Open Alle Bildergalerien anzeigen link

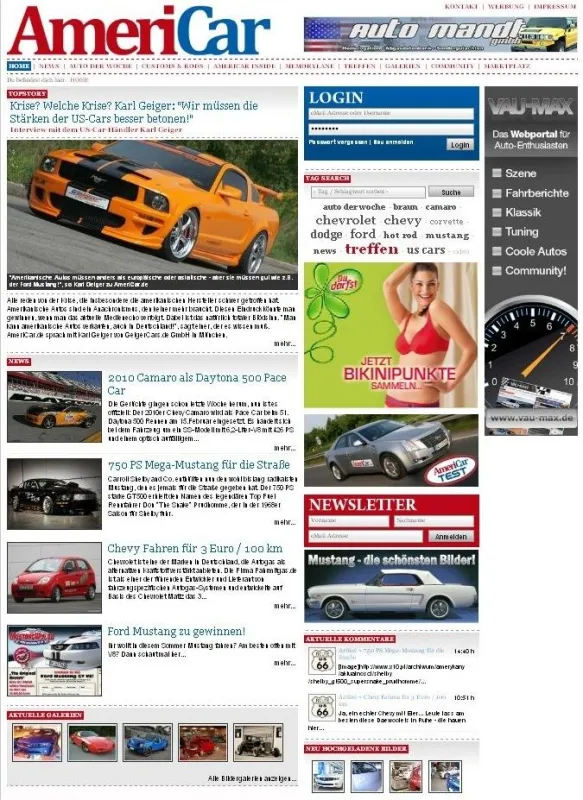(252, 779)
